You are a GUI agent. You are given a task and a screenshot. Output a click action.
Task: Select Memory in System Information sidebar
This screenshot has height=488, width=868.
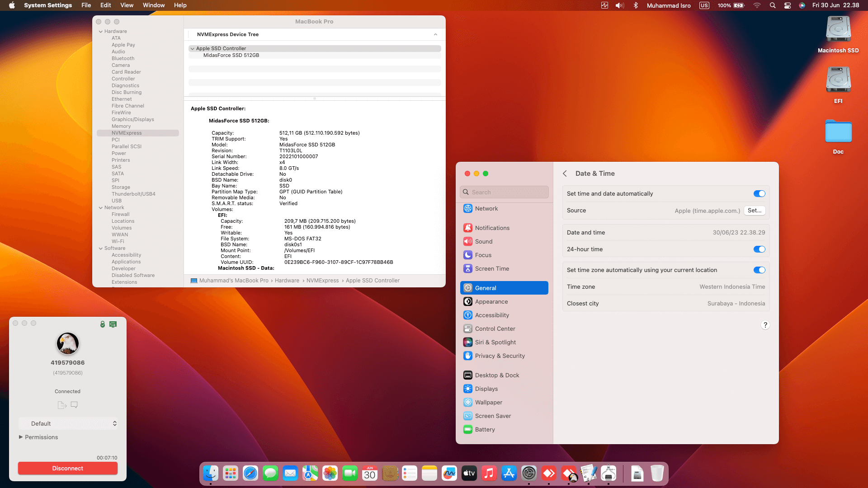click(x=121, y=127)
